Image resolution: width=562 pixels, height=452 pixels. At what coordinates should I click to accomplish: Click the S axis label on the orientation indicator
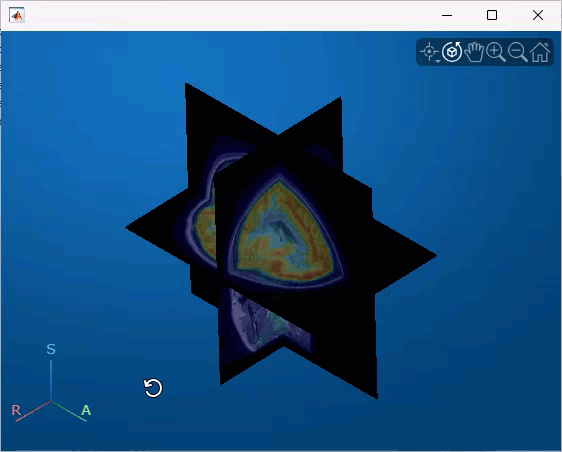pos(51,349)
